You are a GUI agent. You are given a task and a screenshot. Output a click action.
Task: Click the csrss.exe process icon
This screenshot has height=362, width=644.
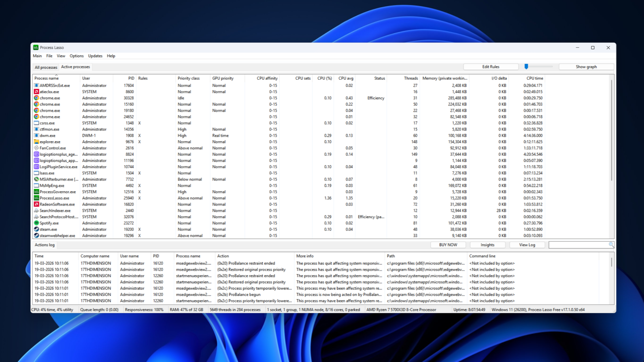[x=37, y=123]
